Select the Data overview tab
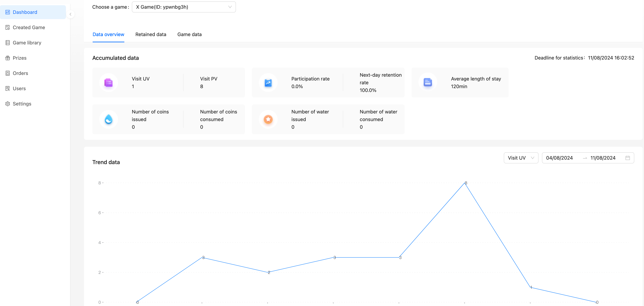 (108, 34)
